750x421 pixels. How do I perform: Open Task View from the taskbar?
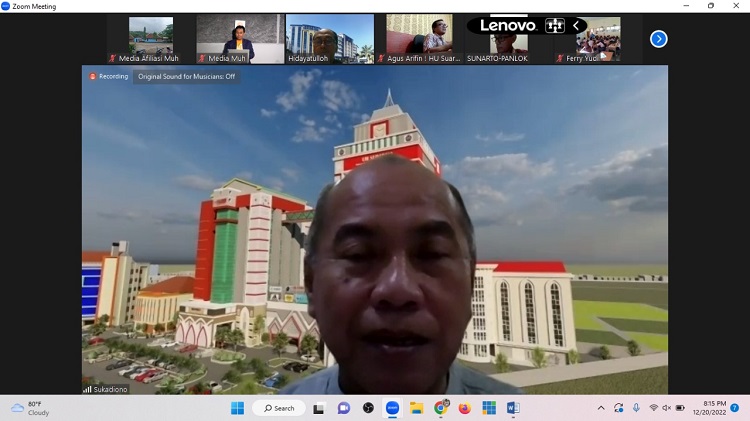pyautogui.click(x=319, y=408)
